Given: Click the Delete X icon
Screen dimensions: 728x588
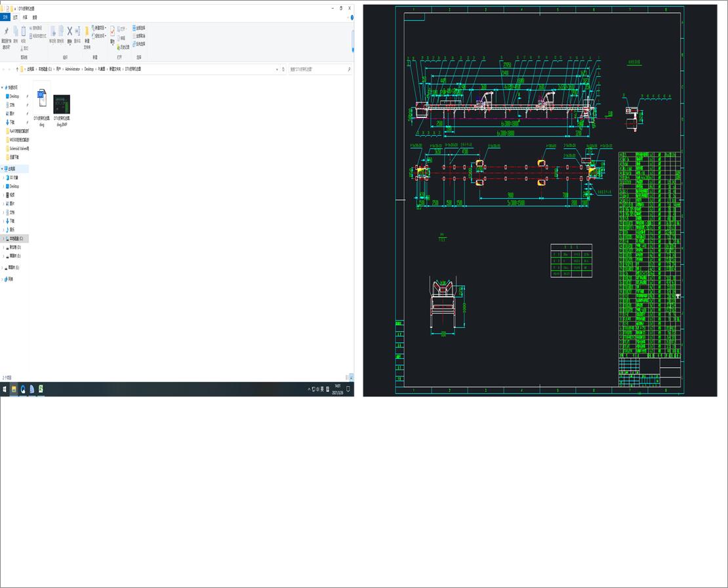Looking at the screenshot, I should click(70, 31).
